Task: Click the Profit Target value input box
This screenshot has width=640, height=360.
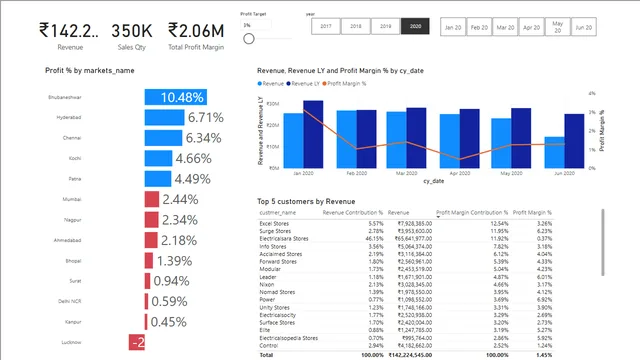Action: [x=256, y=25]
